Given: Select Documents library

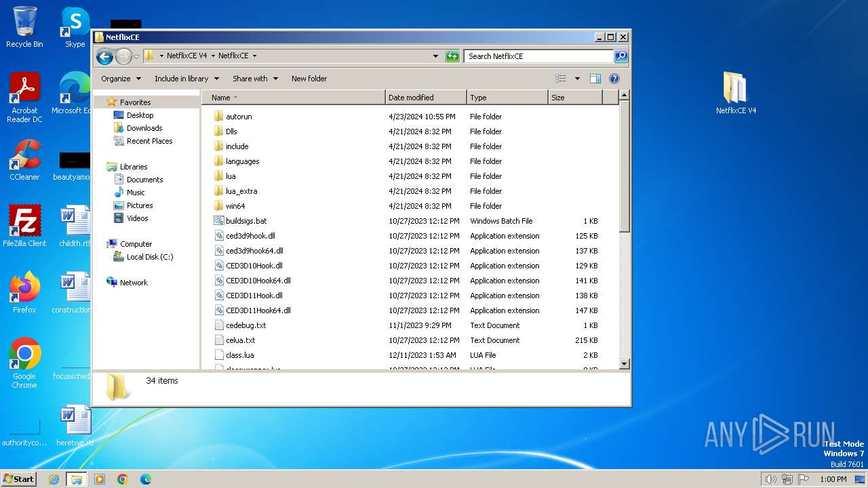Looking at the screenshot, I should (x=144, y=180).
